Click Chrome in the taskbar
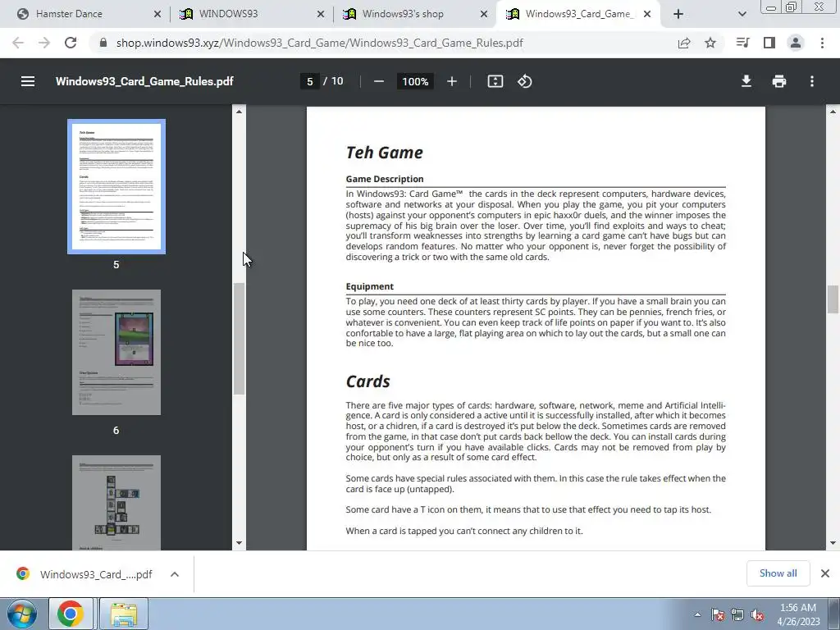This screenshot has height=630, width=840. [71, 614]
